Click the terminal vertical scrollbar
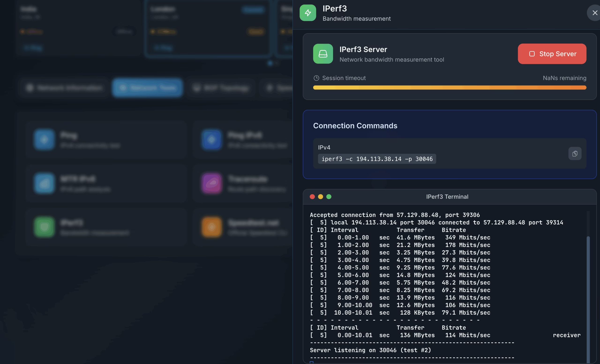600x364 pixels. (588, 300)
